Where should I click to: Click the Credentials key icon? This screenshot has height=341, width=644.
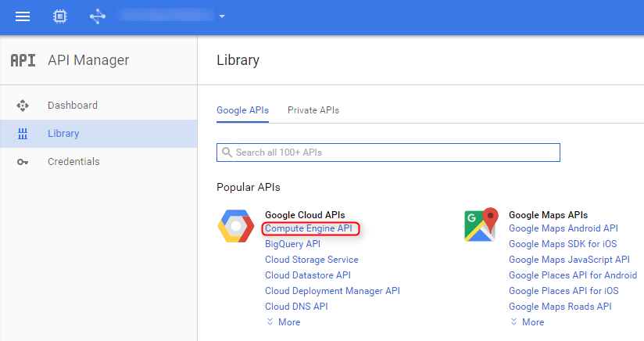(23, 162)
